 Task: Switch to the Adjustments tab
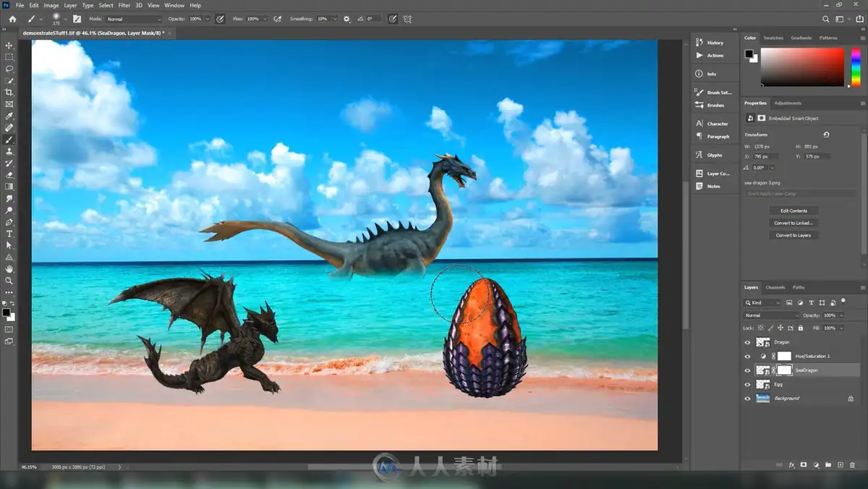pos(788,103)
